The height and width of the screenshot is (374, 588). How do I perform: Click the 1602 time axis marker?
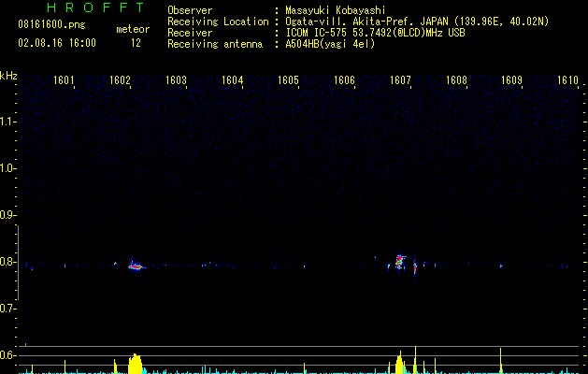[120, 80]
